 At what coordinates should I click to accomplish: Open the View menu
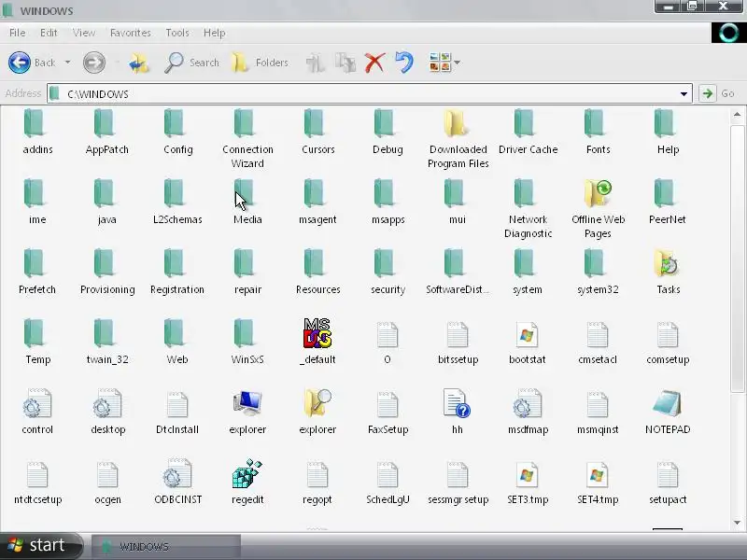tap(84, 33)
